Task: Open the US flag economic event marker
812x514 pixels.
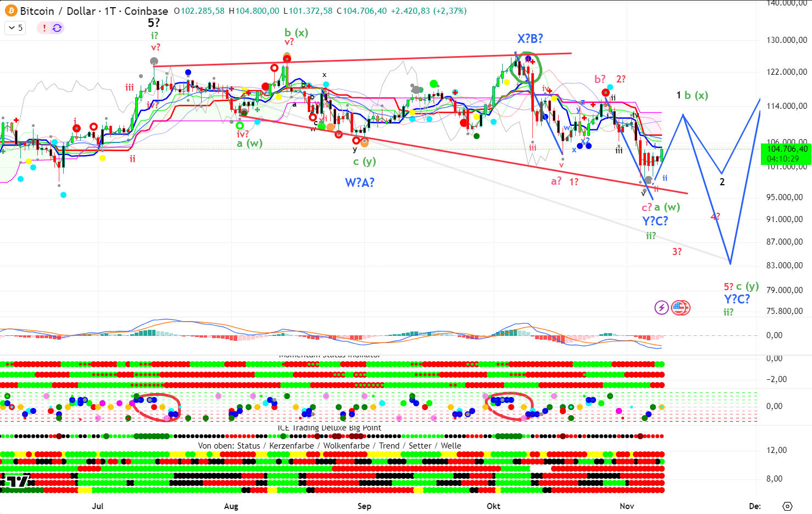Action: pyautogui.click(x=681, y=307)
